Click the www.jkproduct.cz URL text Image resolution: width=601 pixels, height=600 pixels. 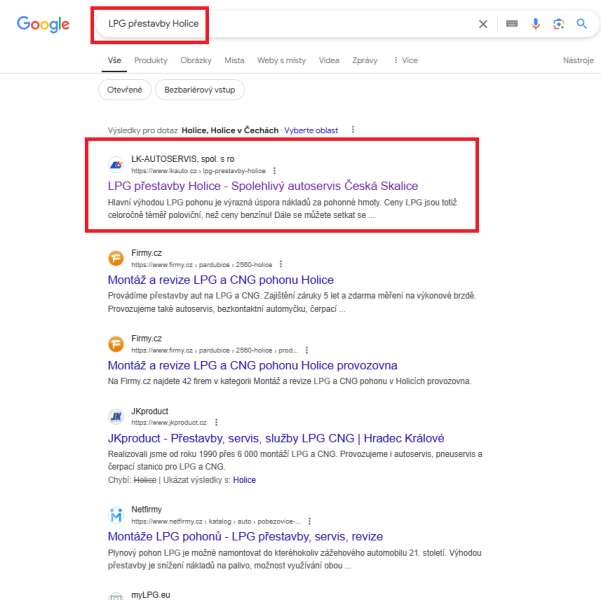point(169,422)
